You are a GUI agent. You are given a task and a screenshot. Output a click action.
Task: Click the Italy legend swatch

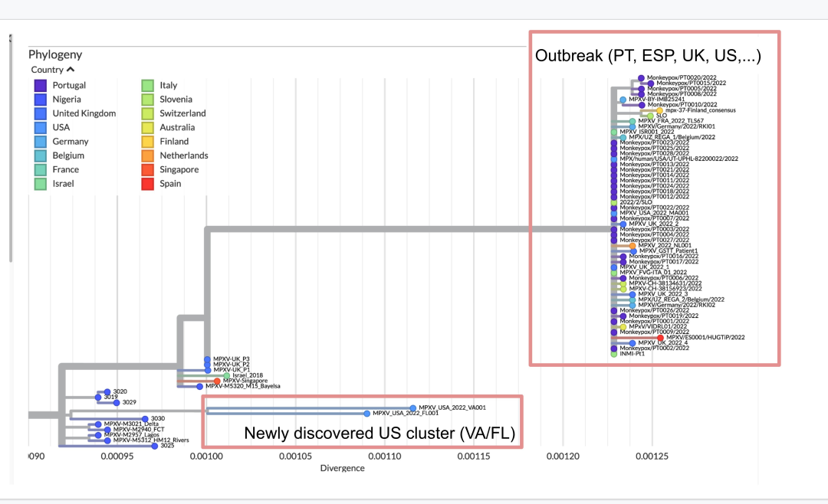click(x=148, y=85)
